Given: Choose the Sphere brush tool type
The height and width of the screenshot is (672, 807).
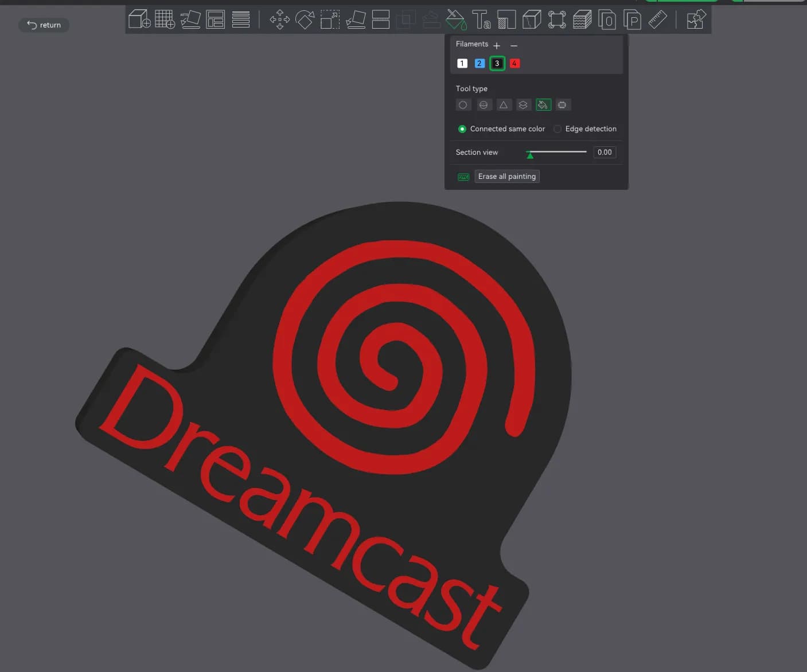Looking at the screenshot, I should pyautogui.click(x=484, y=105).
